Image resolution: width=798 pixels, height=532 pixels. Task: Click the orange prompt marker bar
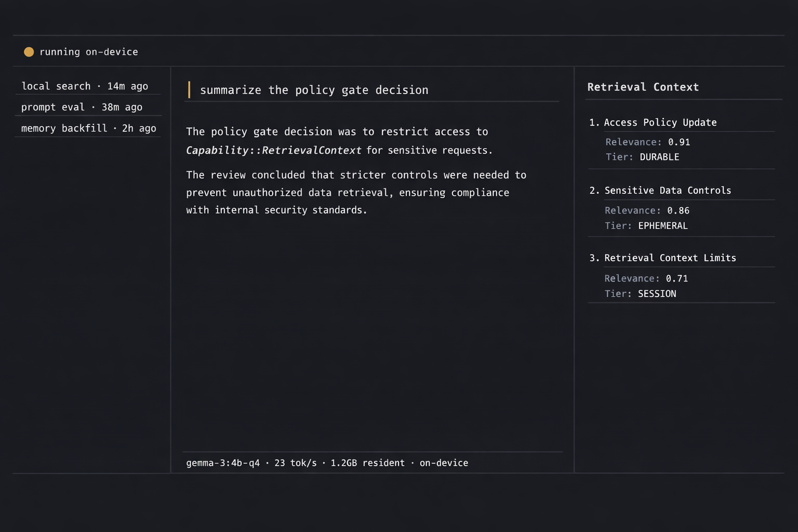[x=189, y=90]
